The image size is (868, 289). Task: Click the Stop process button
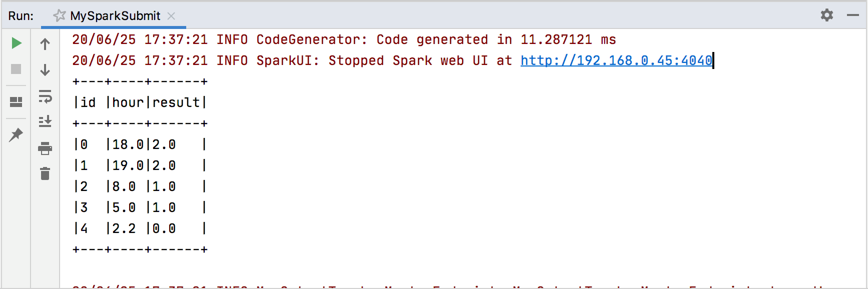[16, 69]
